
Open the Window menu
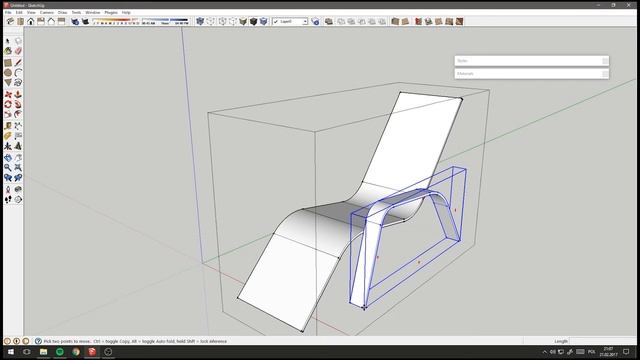click(x=93, y=12)
